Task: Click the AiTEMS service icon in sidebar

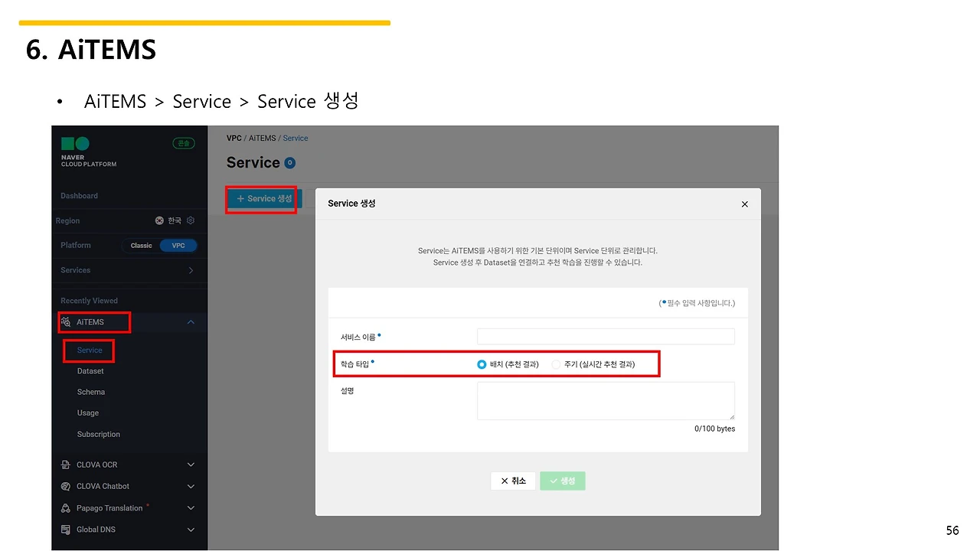Action: click(66, 322)
